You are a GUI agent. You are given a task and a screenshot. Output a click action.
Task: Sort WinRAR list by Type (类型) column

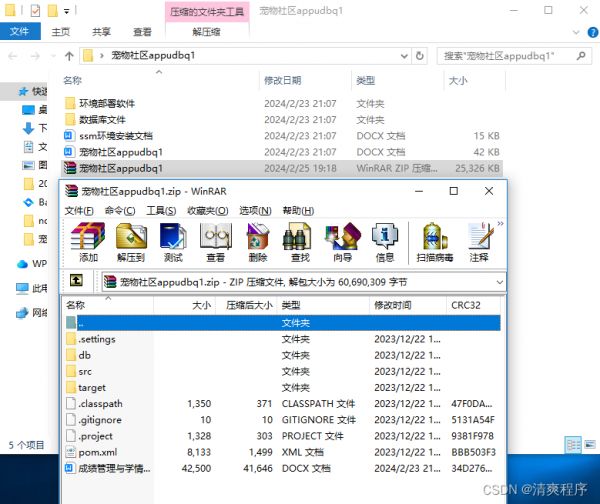coord(324,305)
